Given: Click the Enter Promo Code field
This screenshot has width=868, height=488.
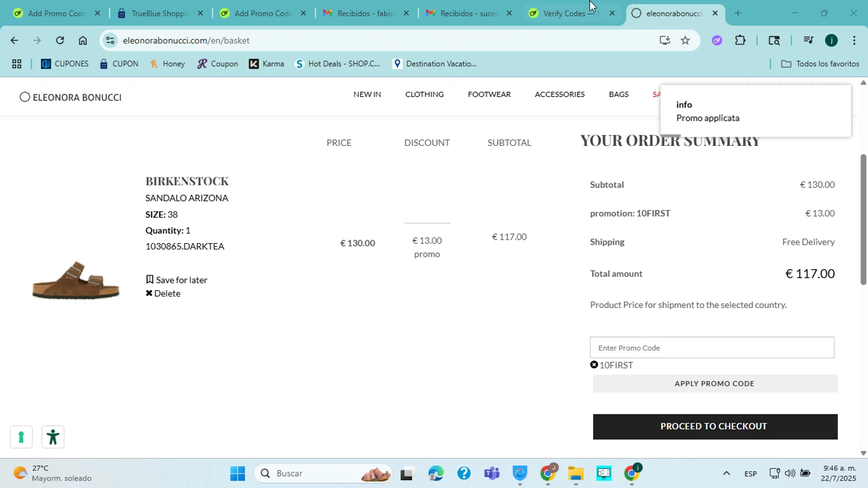Looking at the screenshot, I should click(712, 348).
